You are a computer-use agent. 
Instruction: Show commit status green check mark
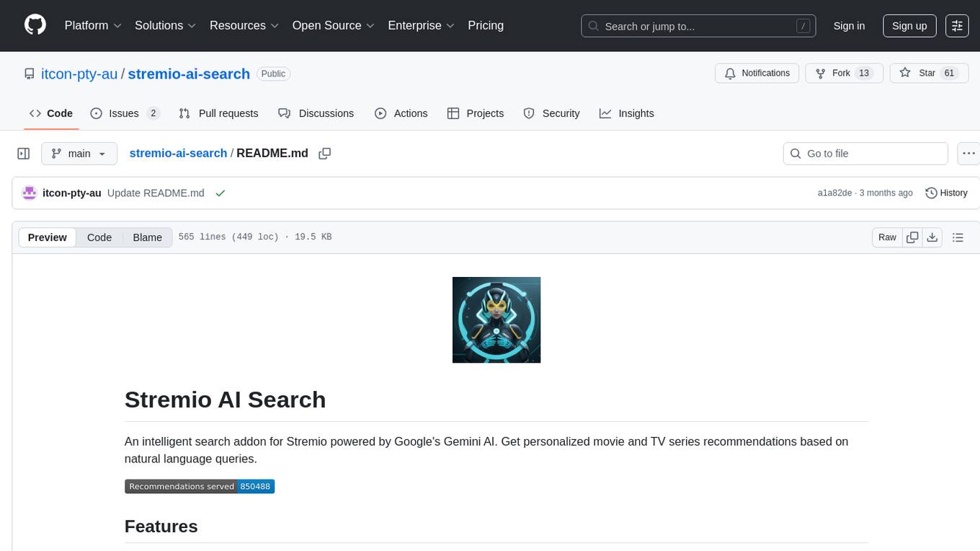point(220,193)
